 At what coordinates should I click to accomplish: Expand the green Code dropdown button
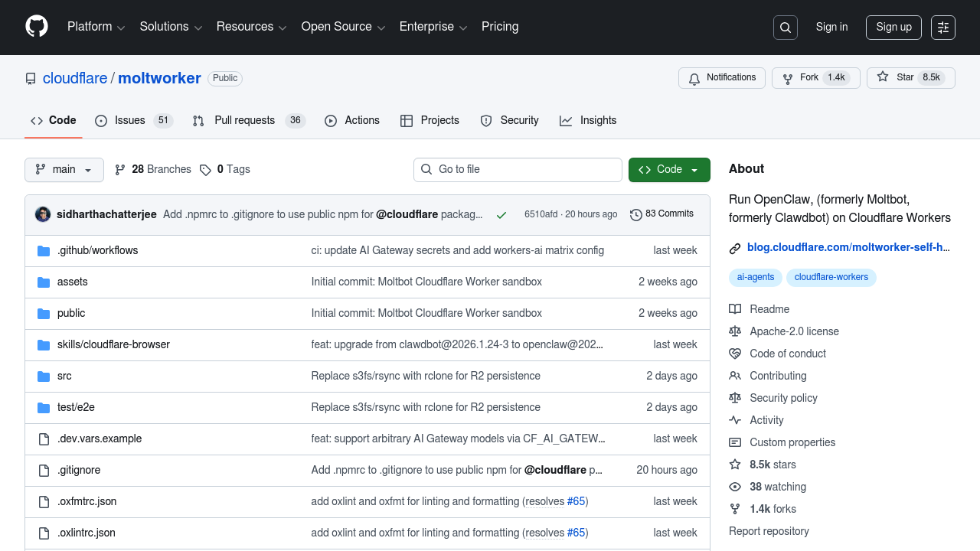point(669,170)
